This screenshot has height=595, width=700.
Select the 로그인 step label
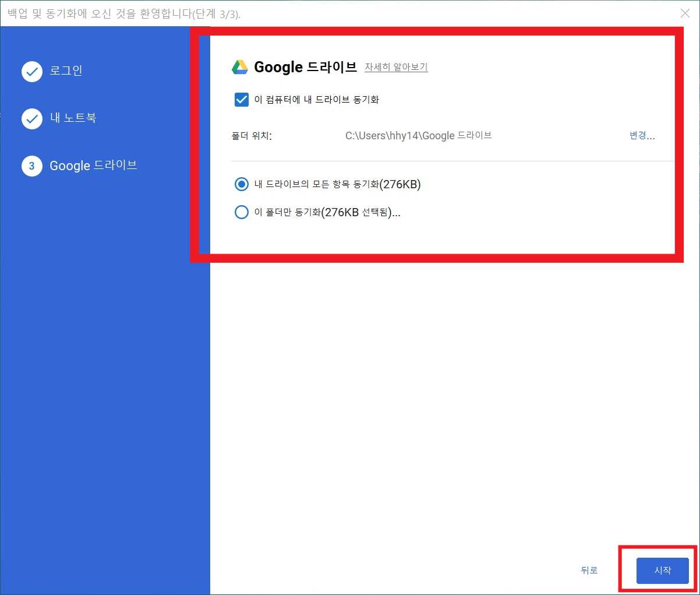(x=66, y=71)
